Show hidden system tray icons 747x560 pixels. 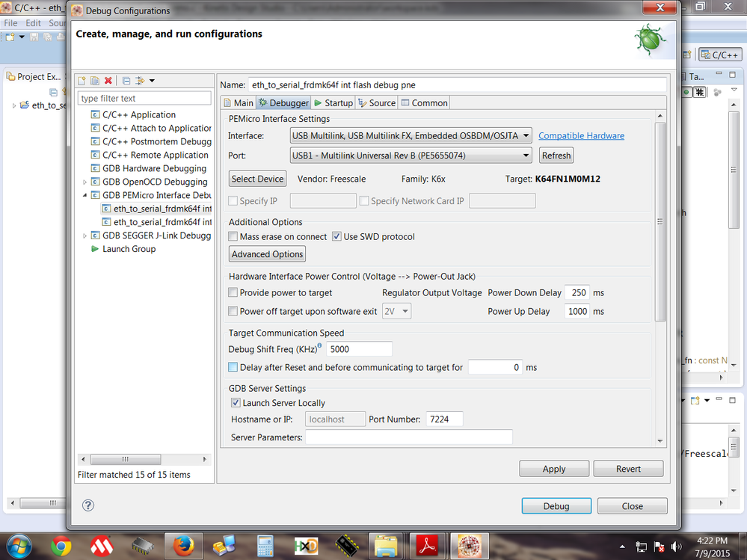tap(622, 547)
